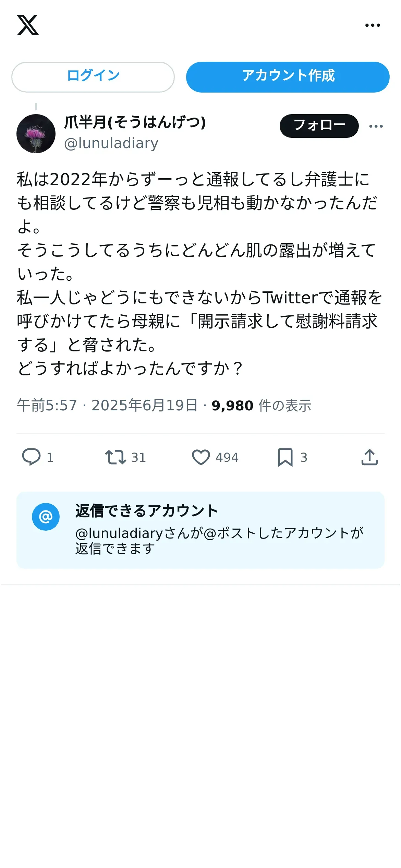Follow the account with フォロー
The height and width of the screenshot is (868, 401).
[x=319, y=126]
